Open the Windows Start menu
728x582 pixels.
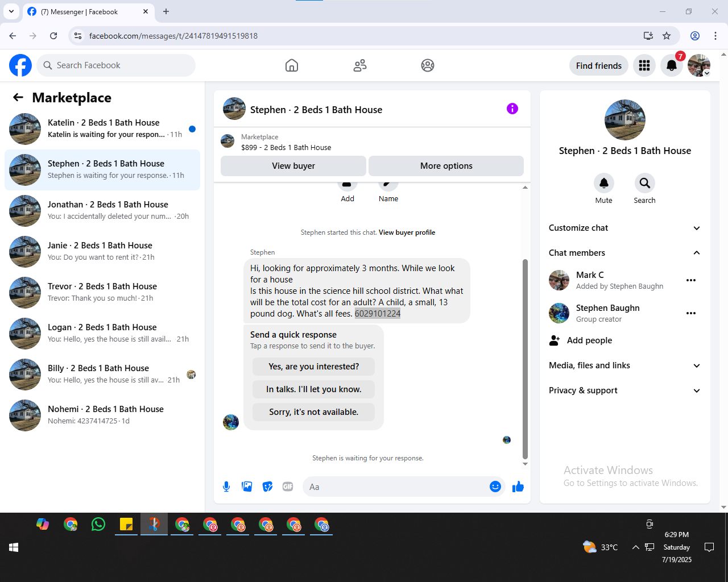tap(14, 547)
